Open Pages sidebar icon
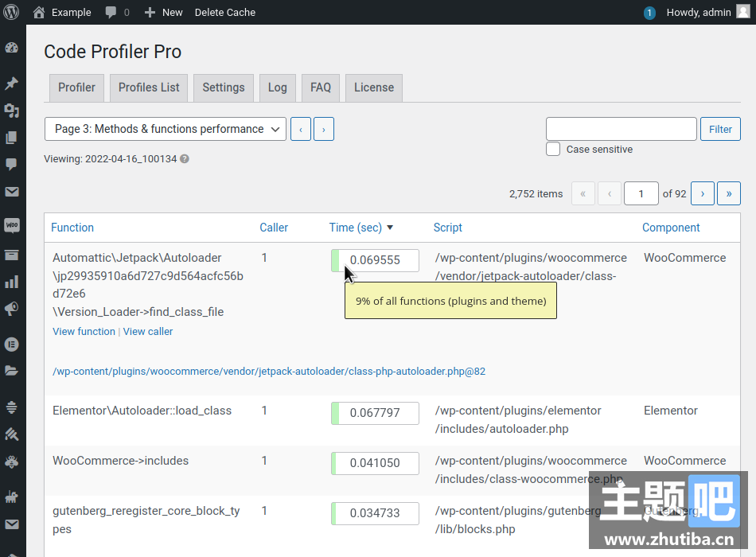The image size is (756, 557). coord(12,138)
